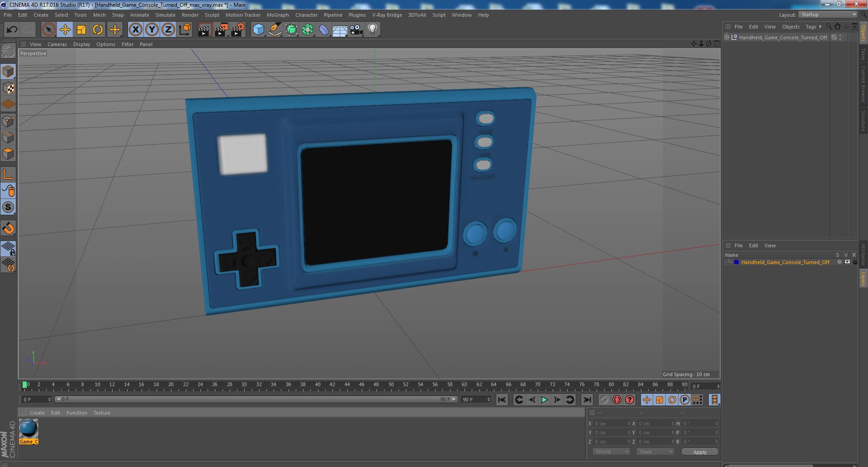Image resolution: width=868 pixels, height=467 pixels.
Task: Click Render to Picture Viewer icon
Action: pos(221,30)
